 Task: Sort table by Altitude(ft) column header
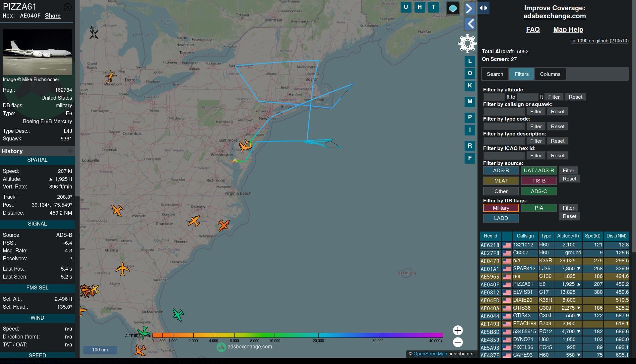pyautogui.click(x=568, y=236)
